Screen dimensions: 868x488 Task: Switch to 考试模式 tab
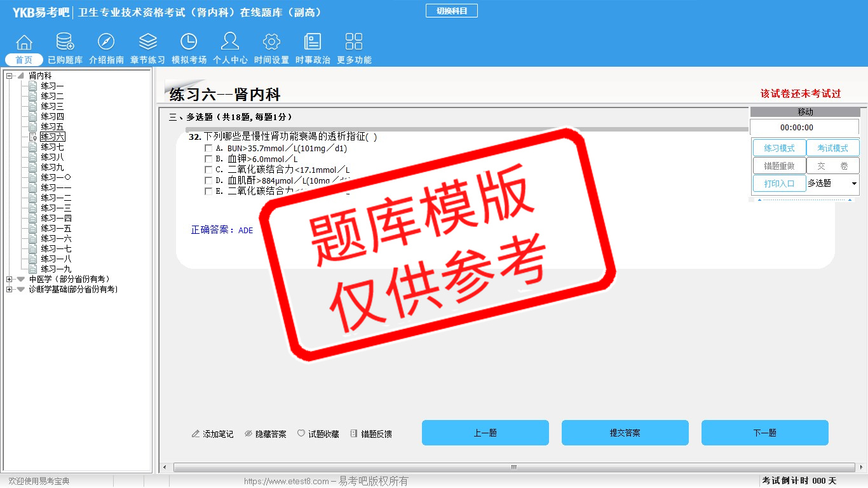pos(832,148)
